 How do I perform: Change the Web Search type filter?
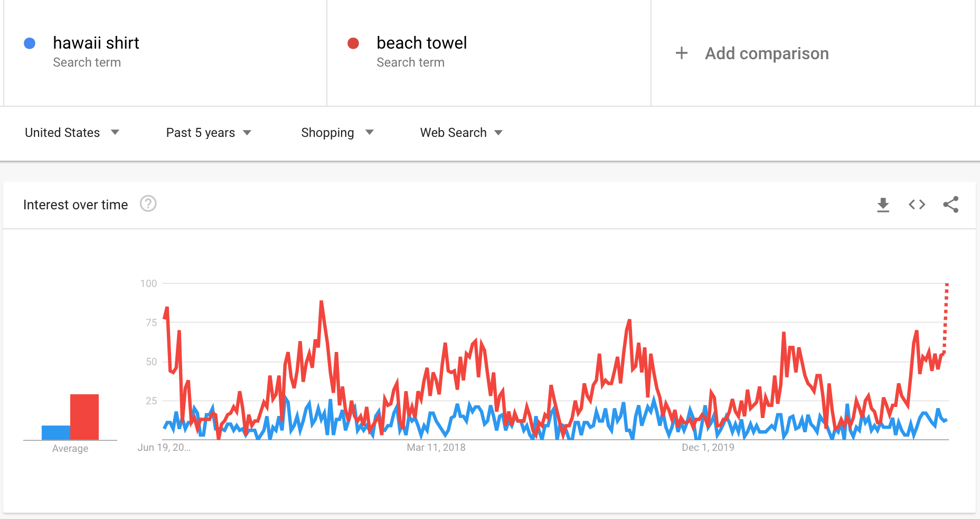[461, 133]
